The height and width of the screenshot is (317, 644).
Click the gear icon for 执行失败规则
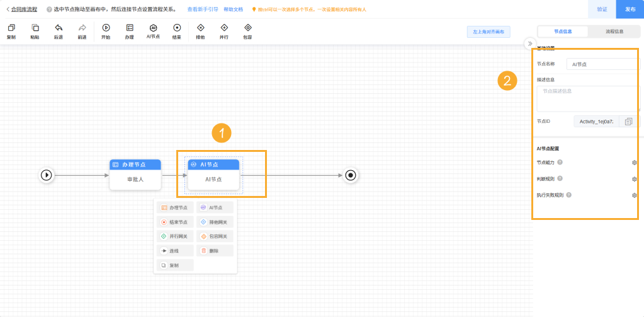[634, 195]
